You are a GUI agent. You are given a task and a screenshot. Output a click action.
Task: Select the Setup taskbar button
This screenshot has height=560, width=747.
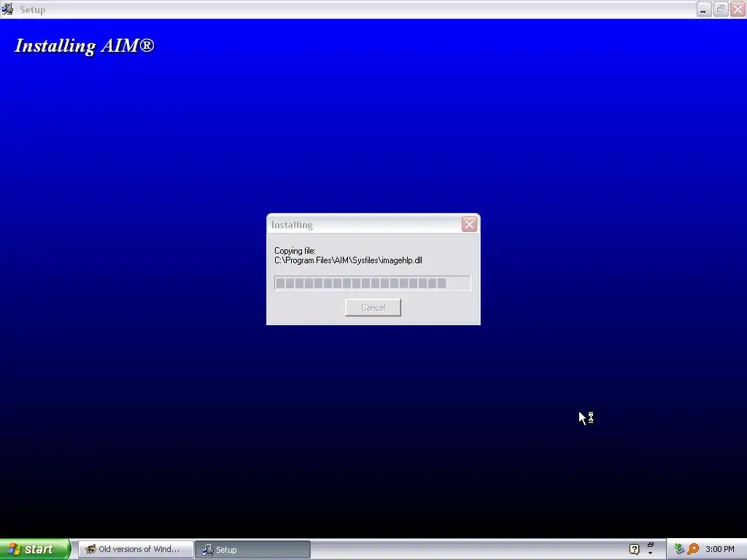pos(252,550)
